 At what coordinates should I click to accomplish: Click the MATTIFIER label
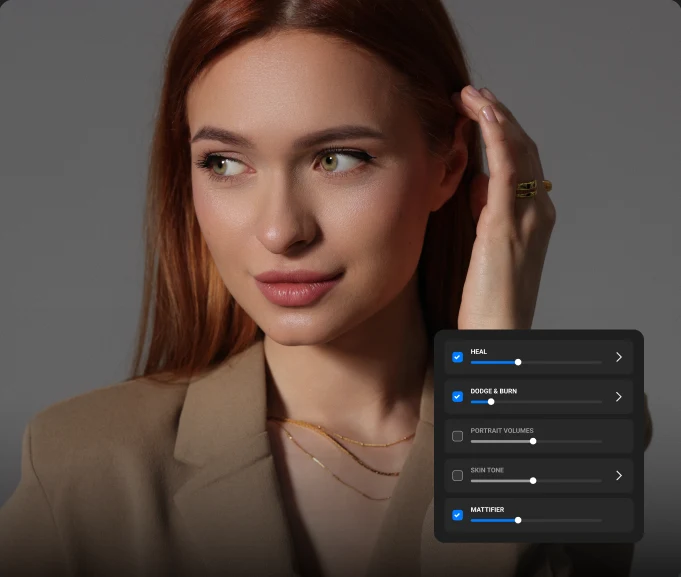[x=487, y=510]
